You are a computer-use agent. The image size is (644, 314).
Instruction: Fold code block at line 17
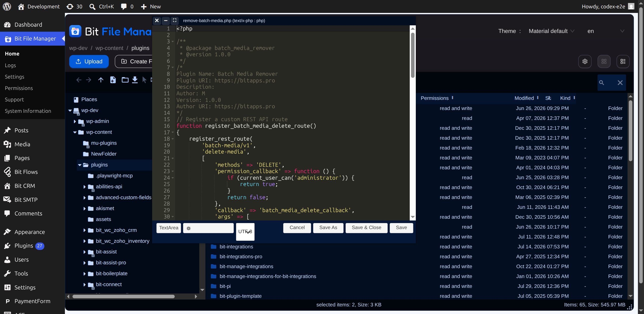pyautogui.click(x=173, y=132)
